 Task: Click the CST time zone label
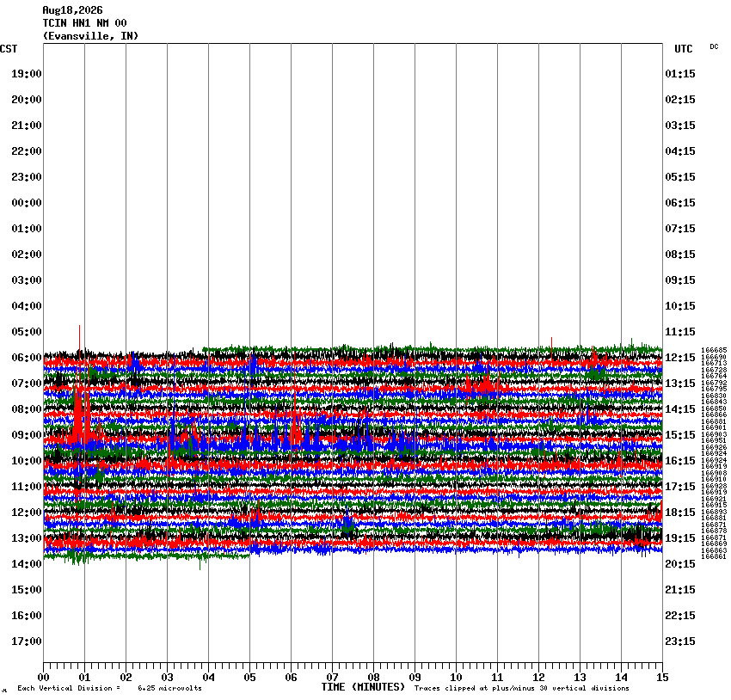pyautogui.click(x=9, y=49)
